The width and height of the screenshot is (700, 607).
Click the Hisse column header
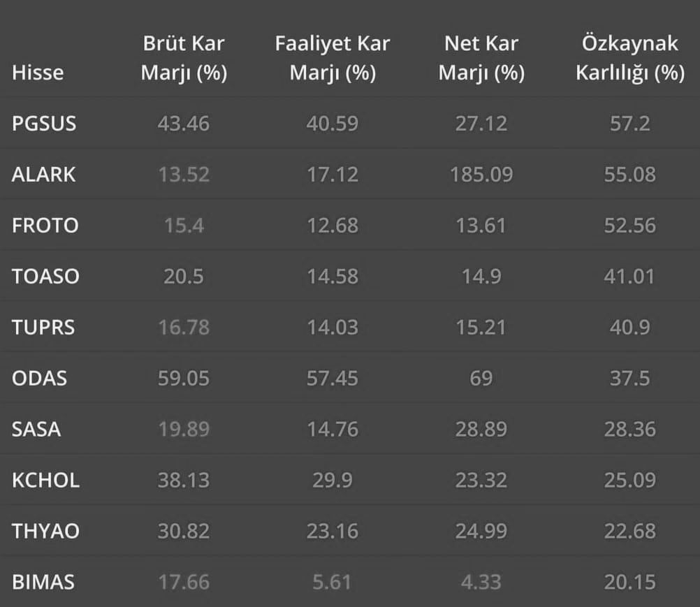tap(38, 73)
